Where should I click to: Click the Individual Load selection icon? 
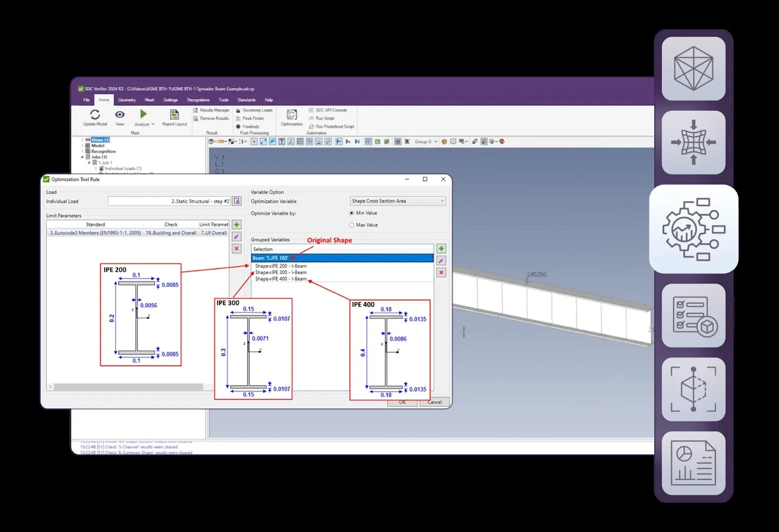click(x=237, y=201)
